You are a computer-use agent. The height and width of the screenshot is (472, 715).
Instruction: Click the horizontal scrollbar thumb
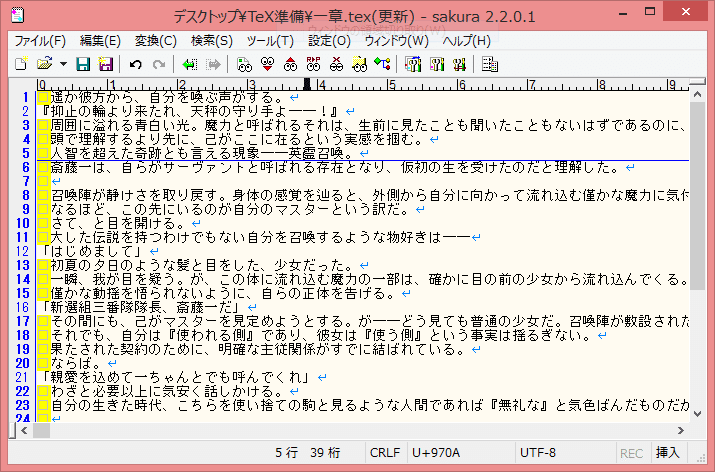41,430
